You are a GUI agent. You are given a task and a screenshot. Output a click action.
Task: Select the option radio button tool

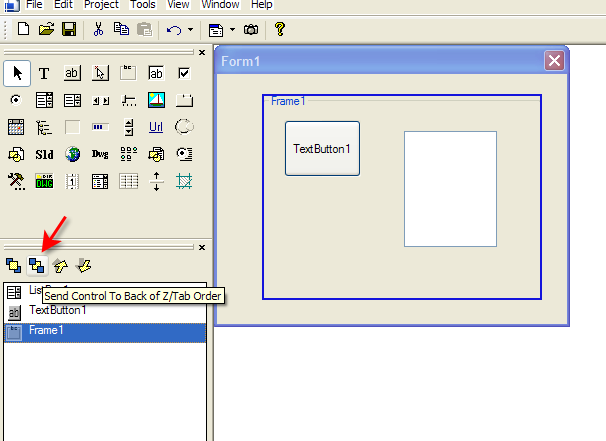pos(16,100)
